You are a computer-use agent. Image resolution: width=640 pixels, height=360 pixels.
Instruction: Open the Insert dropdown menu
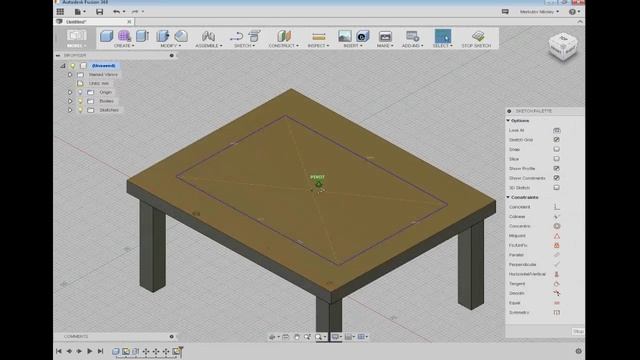(353, 46)
